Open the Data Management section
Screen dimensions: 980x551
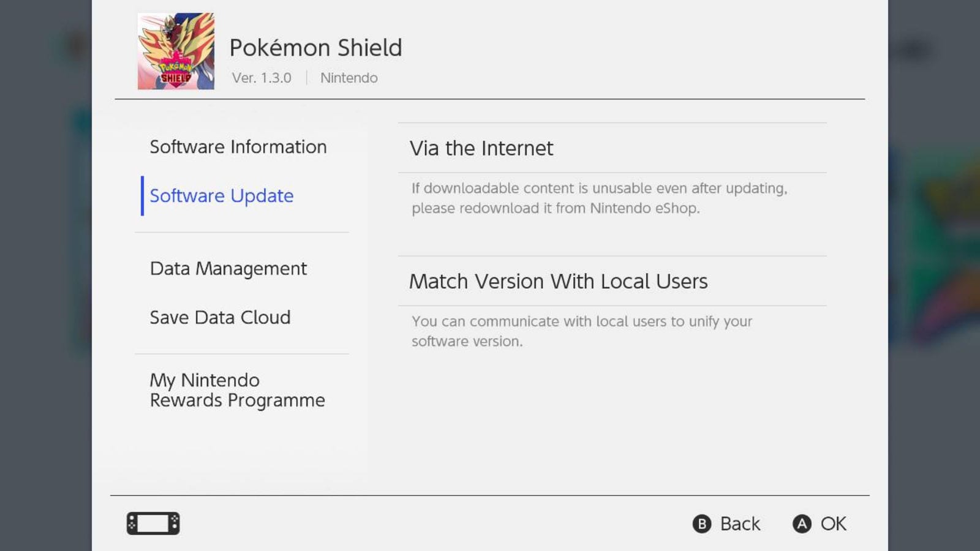coord(228,269)
